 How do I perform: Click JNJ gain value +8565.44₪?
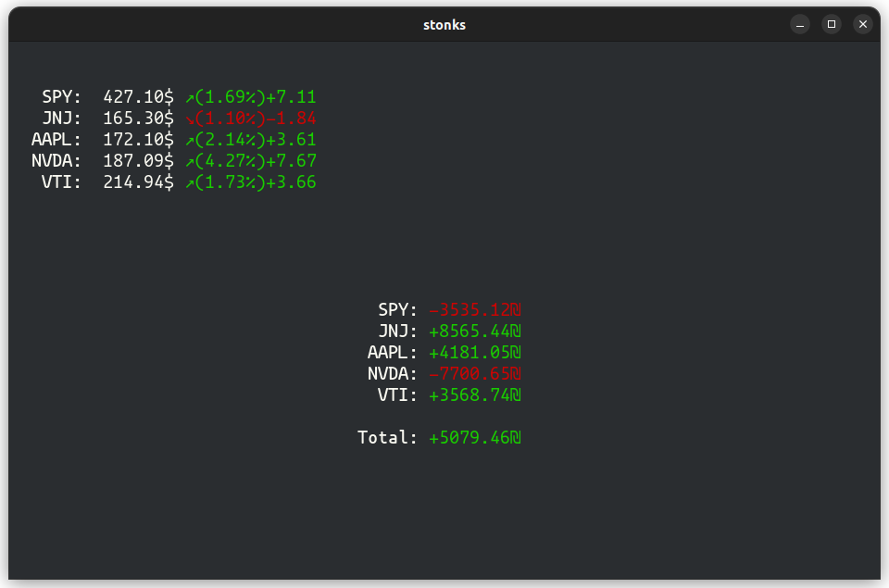pos(475,332)
